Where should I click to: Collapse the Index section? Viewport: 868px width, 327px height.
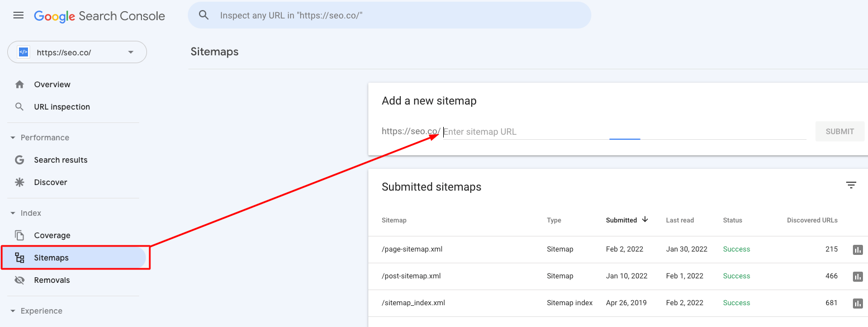coord(13,213)
